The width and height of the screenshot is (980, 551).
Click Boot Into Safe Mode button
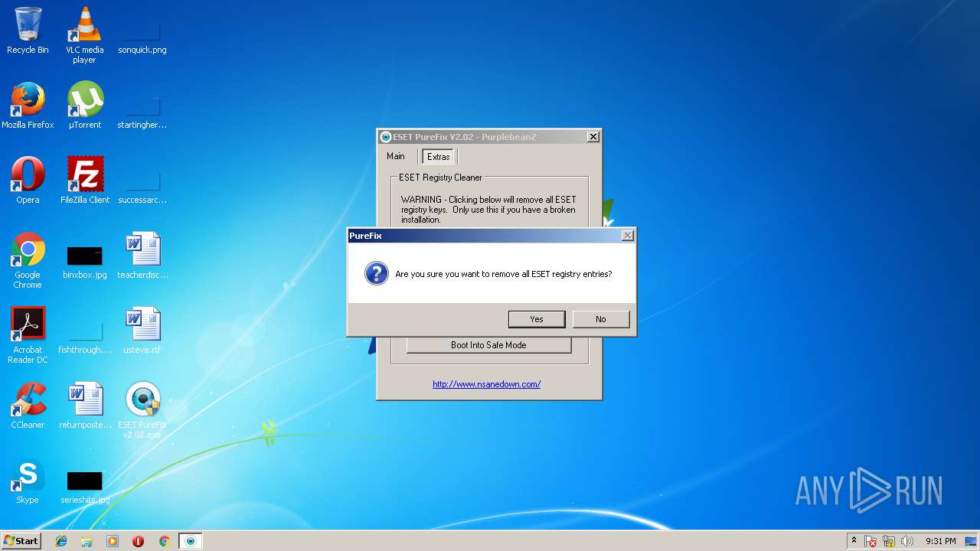coord(488,345)
